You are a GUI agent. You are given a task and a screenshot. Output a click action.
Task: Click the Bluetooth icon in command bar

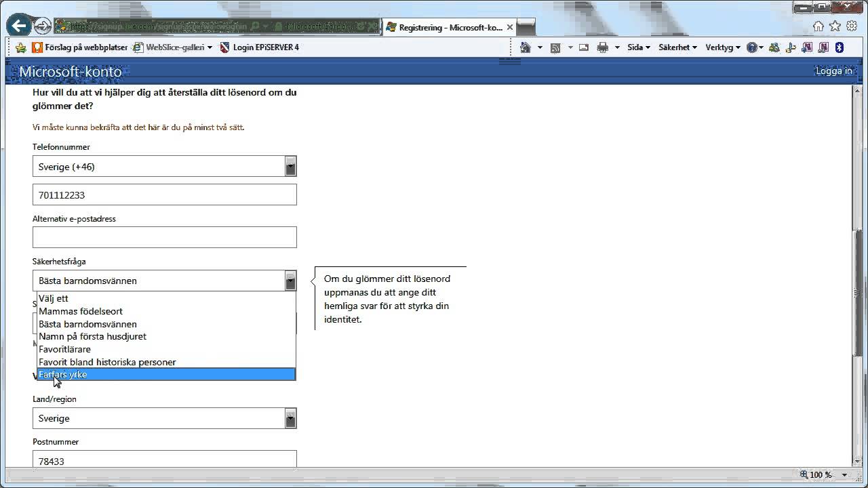tap(839, 47)
